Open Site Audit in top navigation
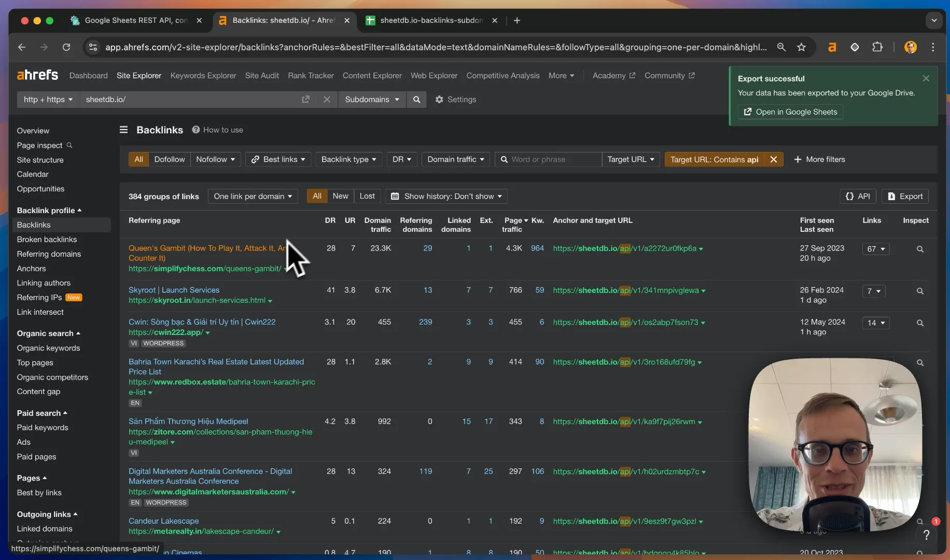The height and width of the screenshot is (560, 950). pos(262,75)
